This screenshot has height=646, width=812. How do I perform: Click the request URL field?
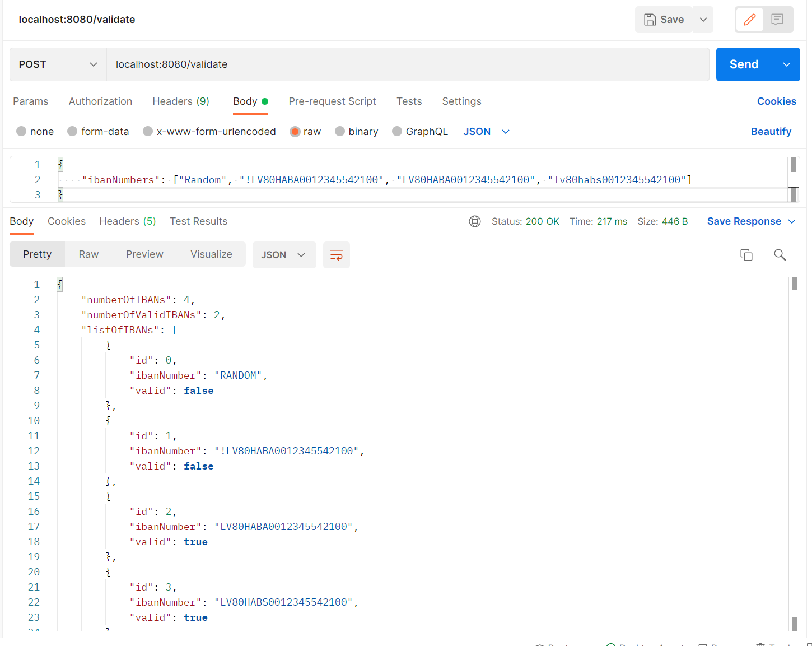408,64
